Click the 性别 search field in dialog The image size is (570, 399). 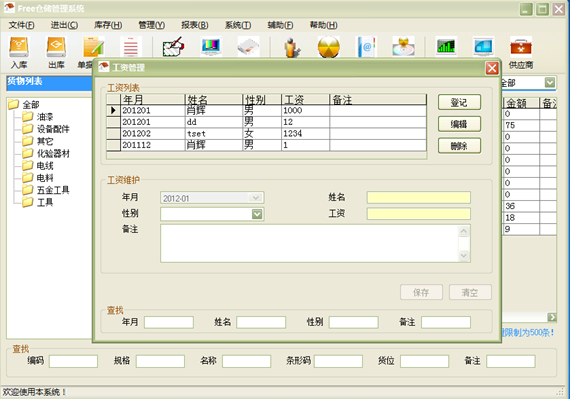tap(354, 322)
